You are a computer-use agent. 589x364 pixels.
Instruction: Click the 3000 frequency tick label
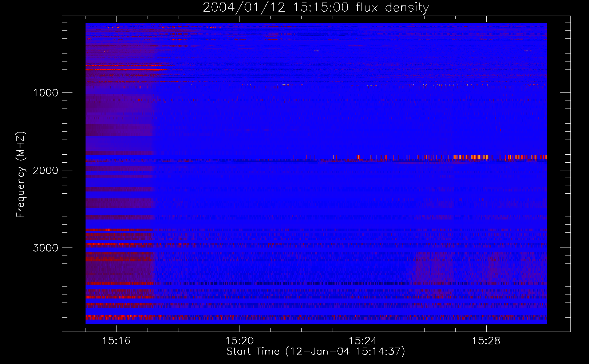(46, 248)
